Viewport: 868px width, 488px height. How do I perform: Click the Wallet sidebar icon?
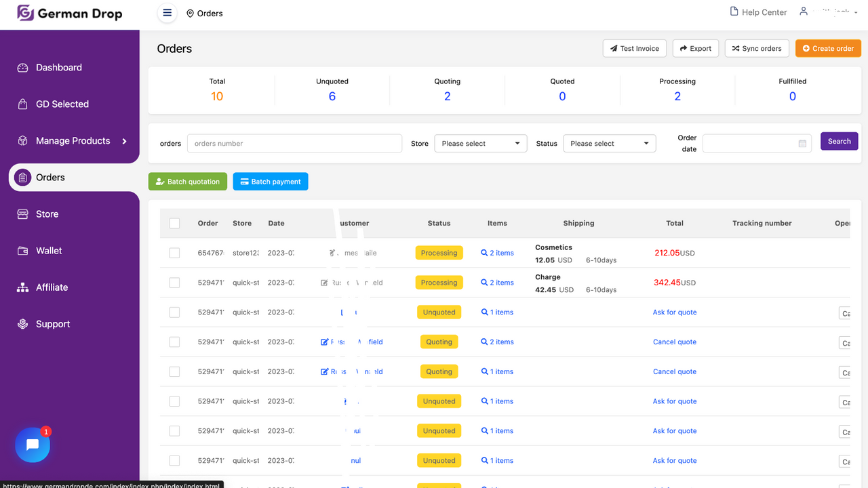coord(22,251)
